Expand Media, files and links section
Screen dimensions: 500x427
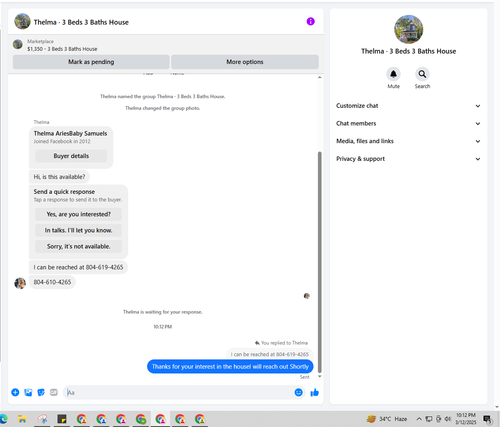click(408, 141)
